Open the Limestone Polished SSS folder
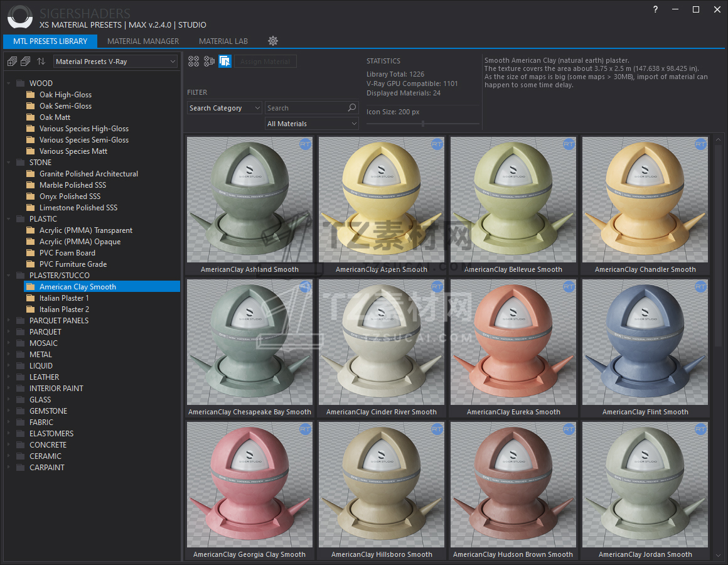Viewport: 728px width, 565px height. (x=78, y=208)
